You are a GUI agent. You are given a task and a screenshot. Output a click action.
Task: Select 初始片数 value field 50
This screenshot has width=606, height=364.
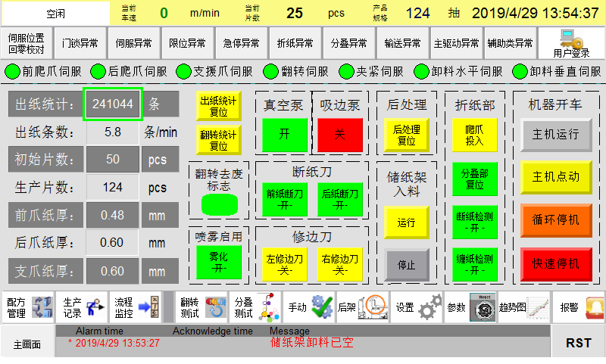(x=113, y=160)
